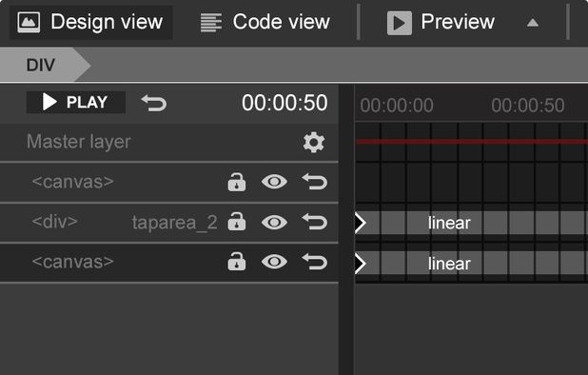588x375 pixels.
Task: Expand bottom canvas keyframe span chevron
Action: (361, 264)
